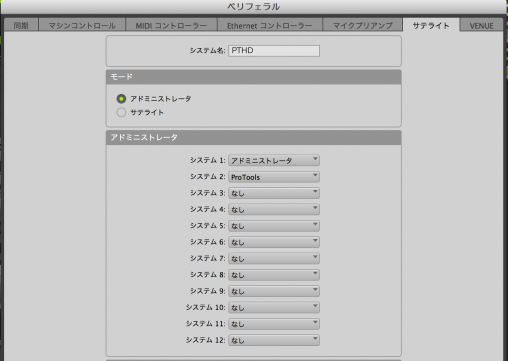Click the システム名 text field
508x361 pixels.
274,51
